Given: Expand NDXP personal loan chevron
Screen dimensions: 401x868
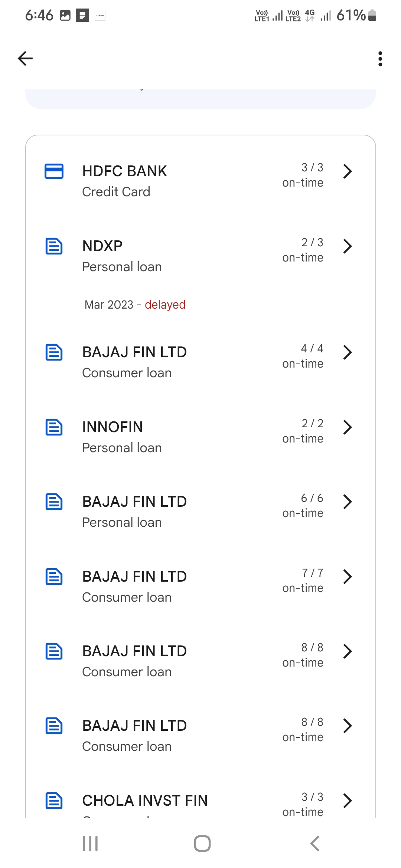Looking at the screenshot, I should pos(347,246).
